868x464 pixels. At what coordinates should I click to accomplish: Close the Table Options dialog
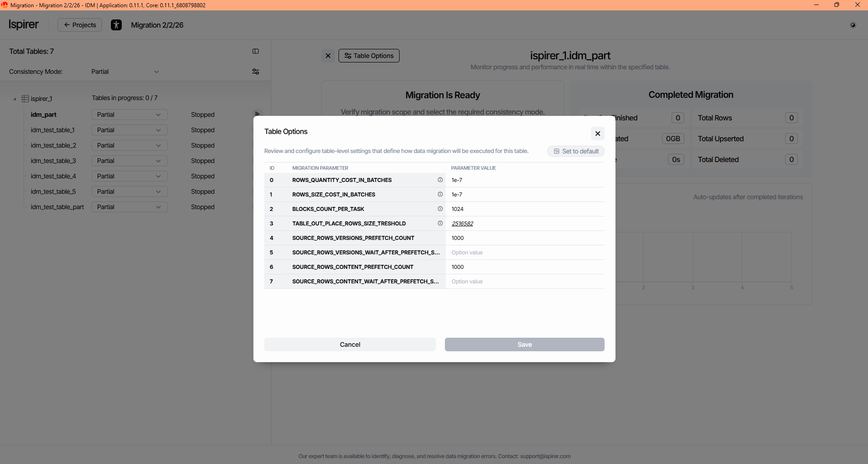597,133
